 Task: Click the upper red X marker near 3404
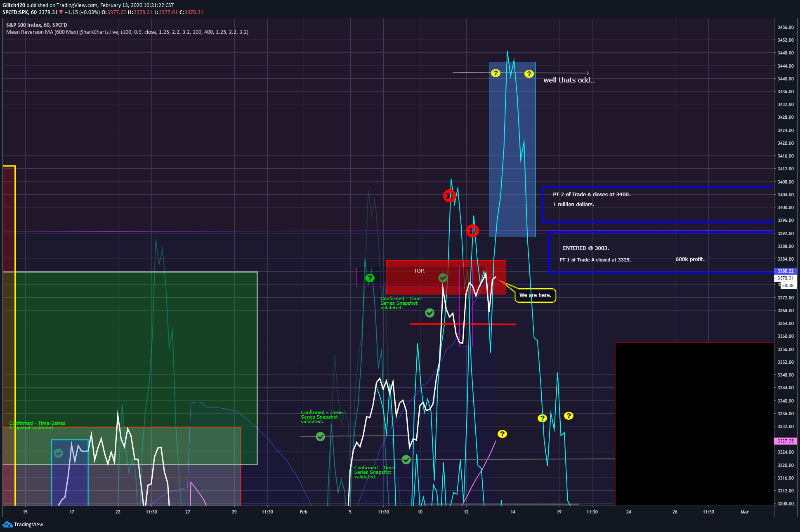click(x=449, y=195)
